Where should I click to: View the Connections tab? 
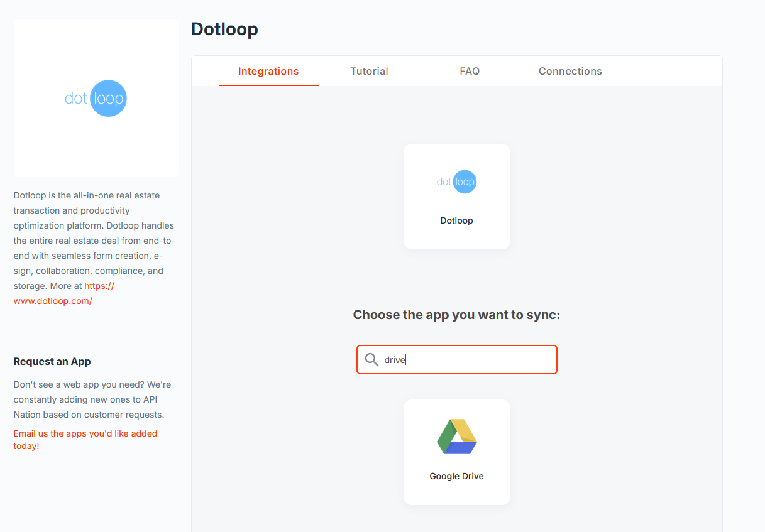pos(570,71)
